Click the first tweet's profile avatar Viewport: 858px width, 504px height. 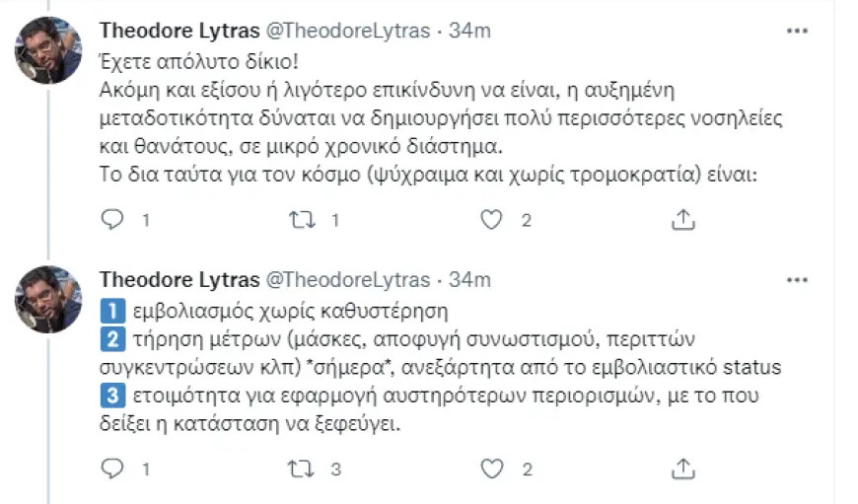coord(48,50)
